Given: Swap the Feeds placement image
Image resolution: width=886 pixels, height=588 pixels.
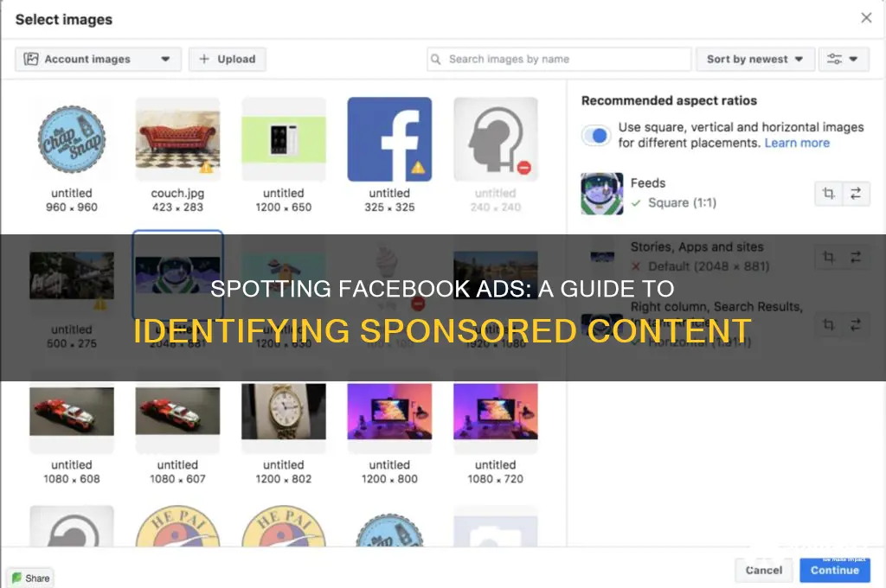Looking at the screenshot, I should pos(856,194).
